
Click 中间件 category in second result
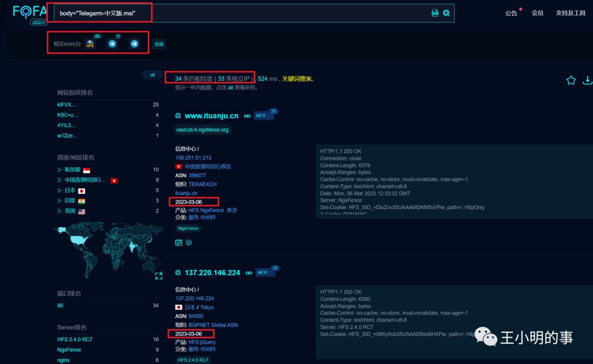[208, 349]
